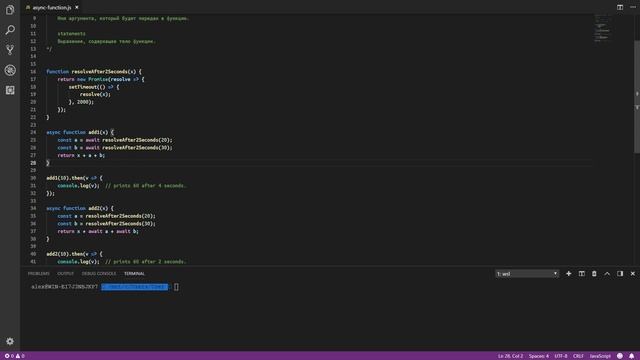Switch to the Output panel tab
The width and height of the screenshot is (640, 360).
click(x=65, y=273)
